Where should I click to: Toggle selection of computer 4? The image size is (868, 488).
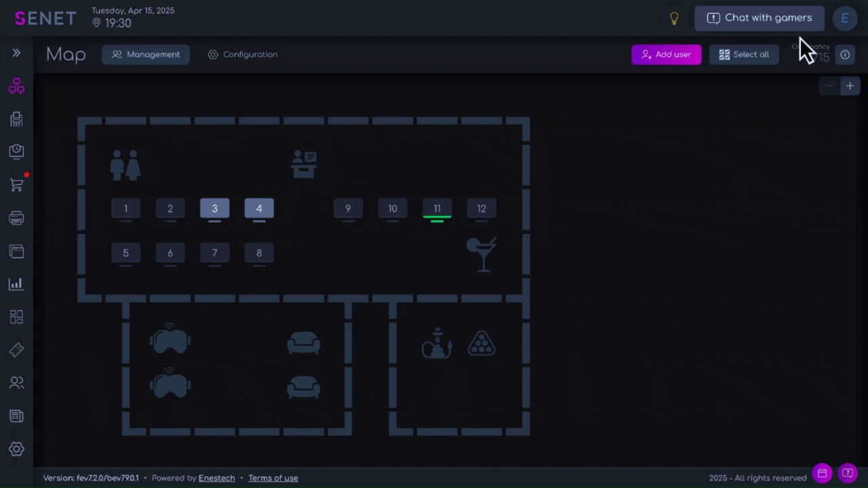[259, 209]
